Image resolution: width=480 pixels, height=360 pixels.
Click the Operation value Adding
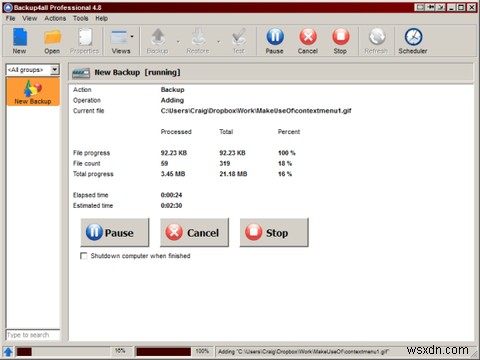172,100
